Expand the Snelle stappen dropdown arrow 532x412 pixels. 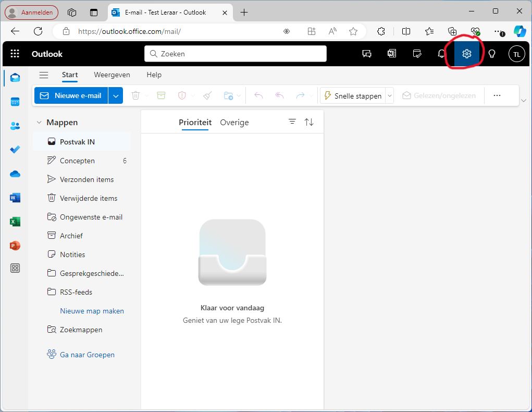389,96
